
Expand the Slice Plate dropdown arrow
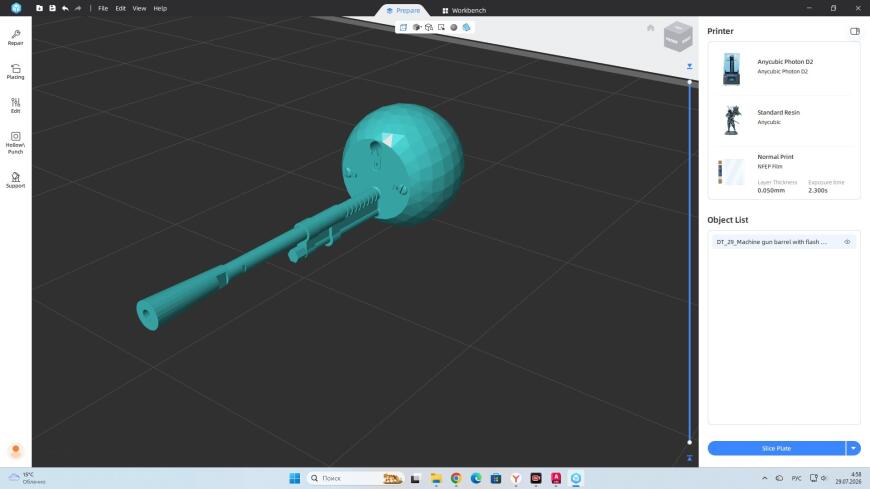[x=853, y=448]
